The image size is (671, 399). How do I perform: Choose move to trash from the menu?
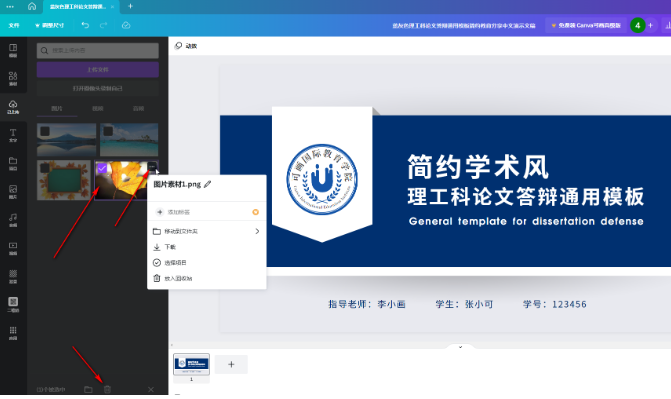tap(207, 278)
